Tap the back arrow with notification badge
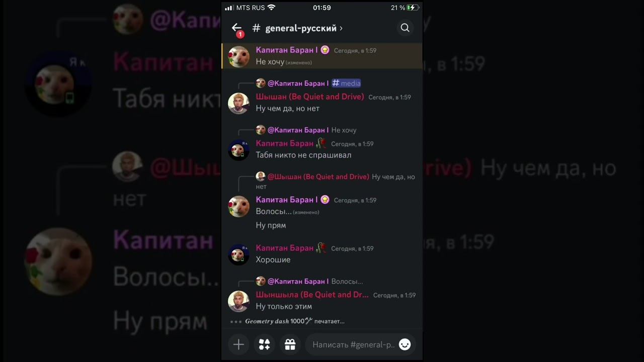Viewport: 644px width, 362px height. (x=237, y=29)
